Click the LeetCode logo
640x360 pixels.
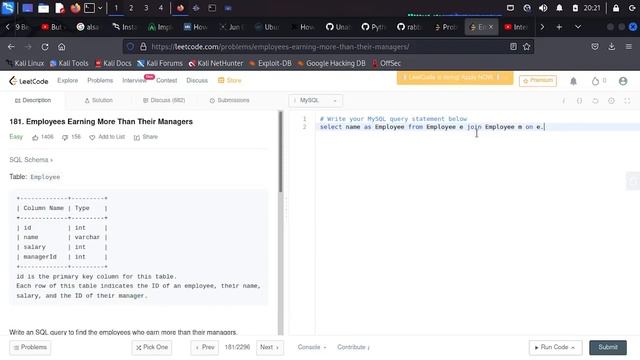[29, 81]
